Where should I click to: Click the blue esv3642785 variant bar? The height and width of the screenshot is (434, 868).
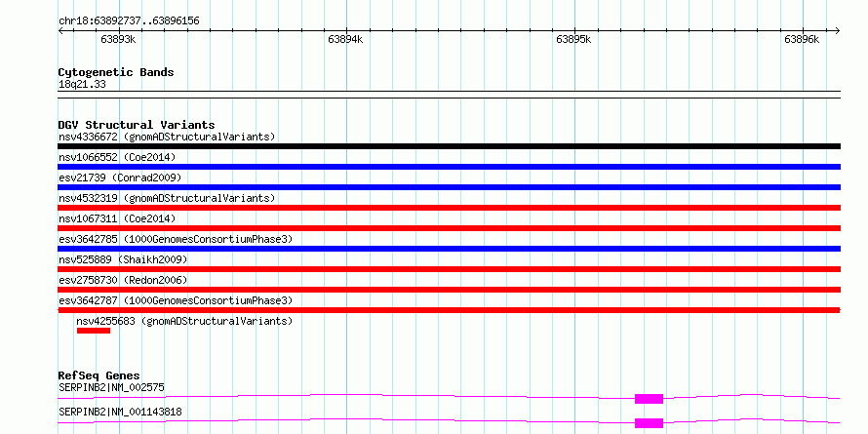click(x=449, y=249)
